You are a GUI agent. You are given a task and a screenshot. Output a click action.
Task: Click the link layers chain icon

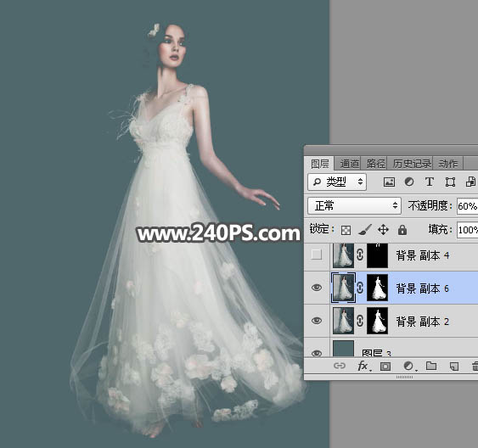click(x=340, y=366)
